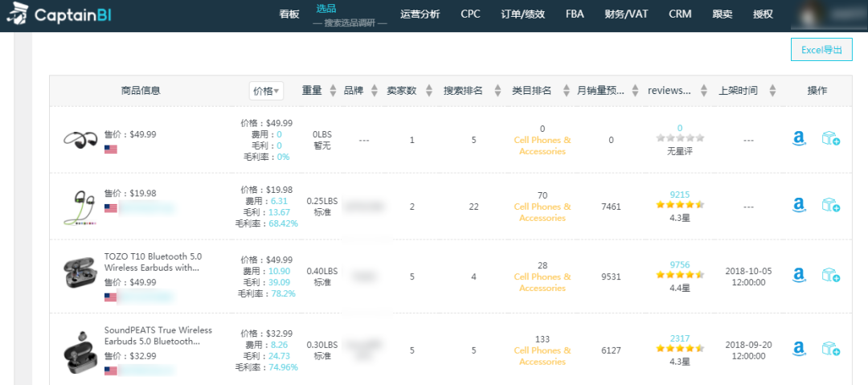This screenshot has width=868, height=385.
Task: Click the US flag under $49.99 first row
Action: (x=111, y=149)
